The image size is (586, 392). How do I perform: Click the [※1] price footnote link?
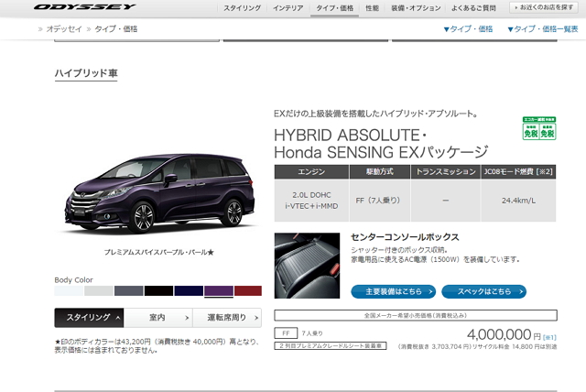[x=549, y=337]
